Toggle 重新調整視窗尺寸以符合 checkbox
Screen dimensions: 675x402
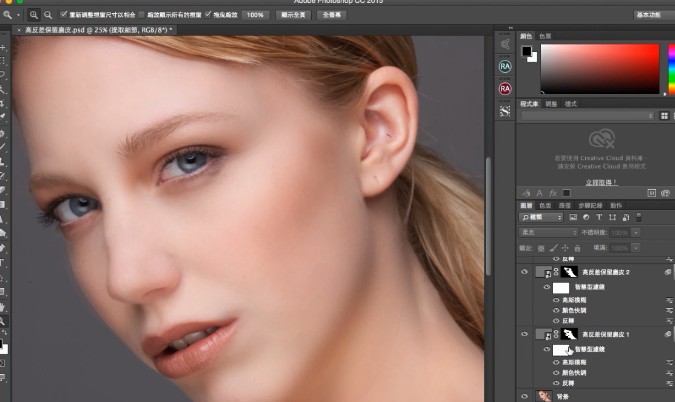64,15
